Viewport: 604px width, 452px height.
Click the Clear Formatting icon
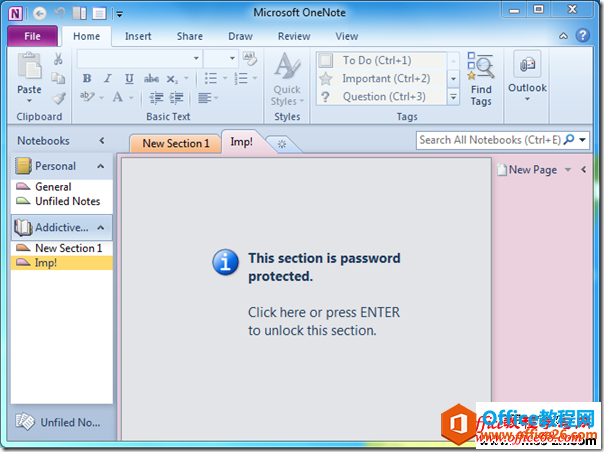click(250, 59)
